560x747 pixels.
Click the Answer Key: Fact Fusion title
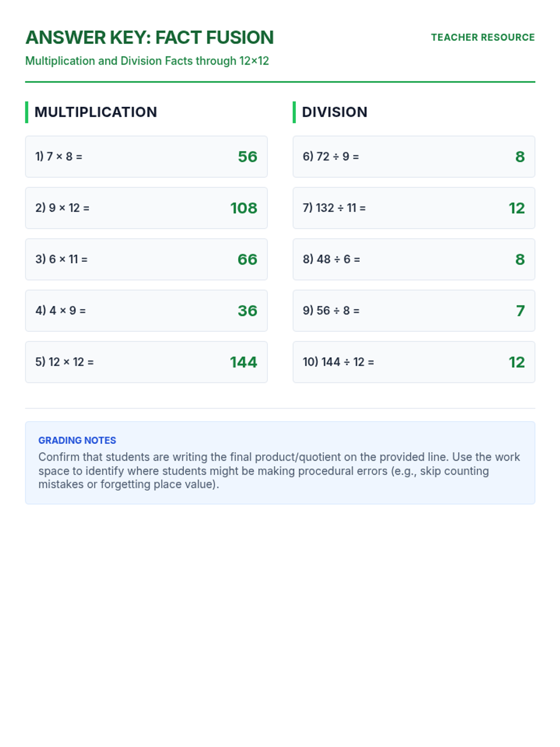click(x=149, y=37)
